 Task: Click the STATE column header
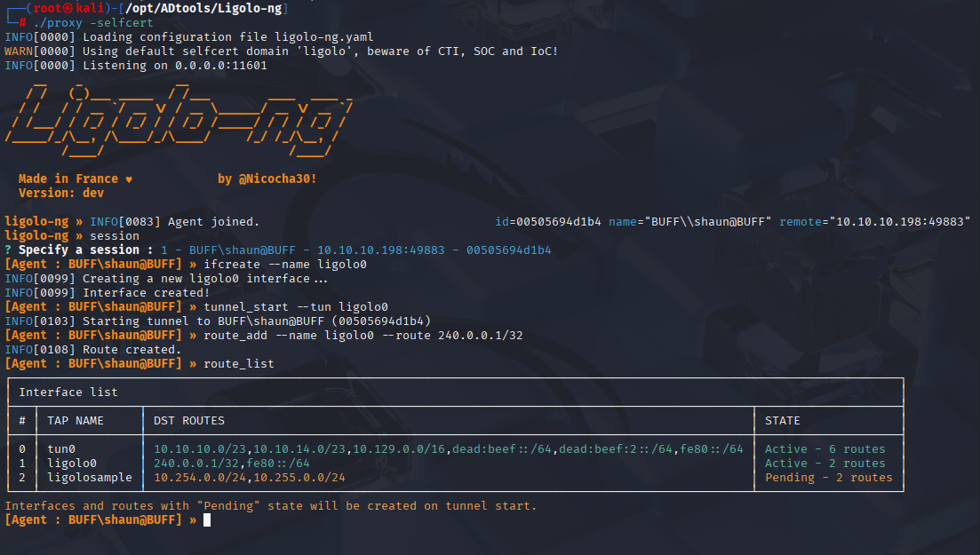coord(783,421)
